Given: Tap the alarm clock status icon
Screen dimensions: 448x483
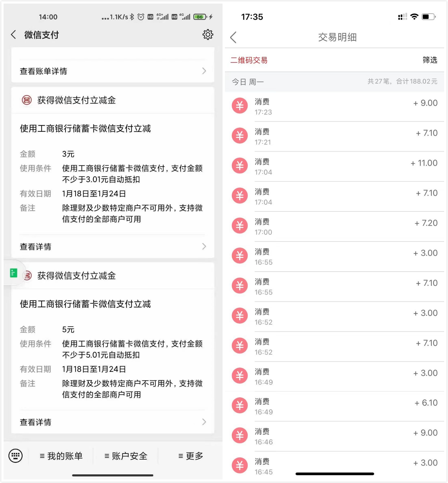Looking at the screenshot, I should (141, 17).
